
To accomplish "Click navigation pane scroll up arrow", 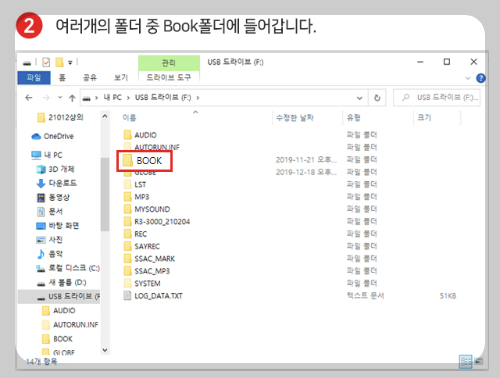I will [105, 116].
